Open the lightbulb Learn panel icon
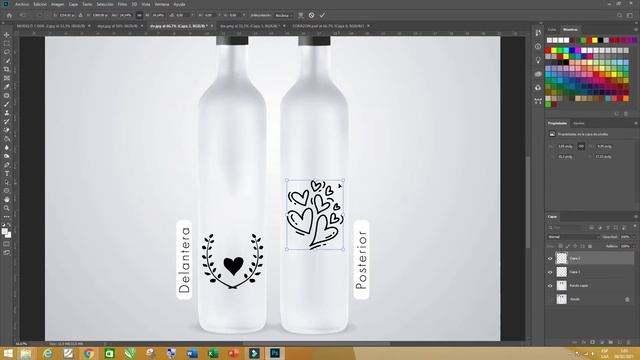This screenshot has width=640, height=360. [538, 60]
